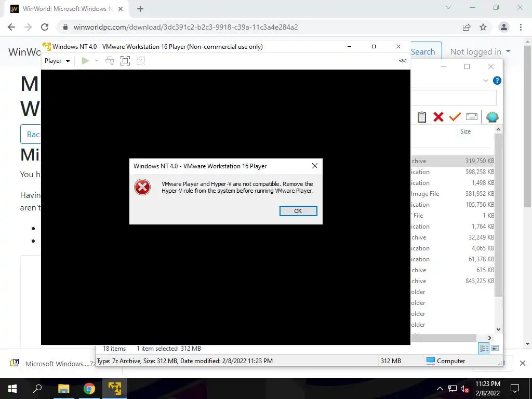Open taskbar search magnifier
This screenshot has height=399, width=532.
pyautogui.click(x=37, y=389)
